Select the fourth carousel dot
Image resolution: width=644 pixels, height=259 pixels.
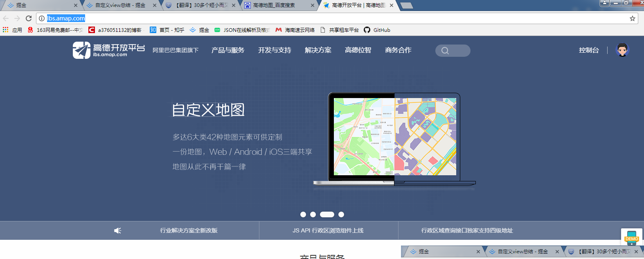click(x=341, y=214)
